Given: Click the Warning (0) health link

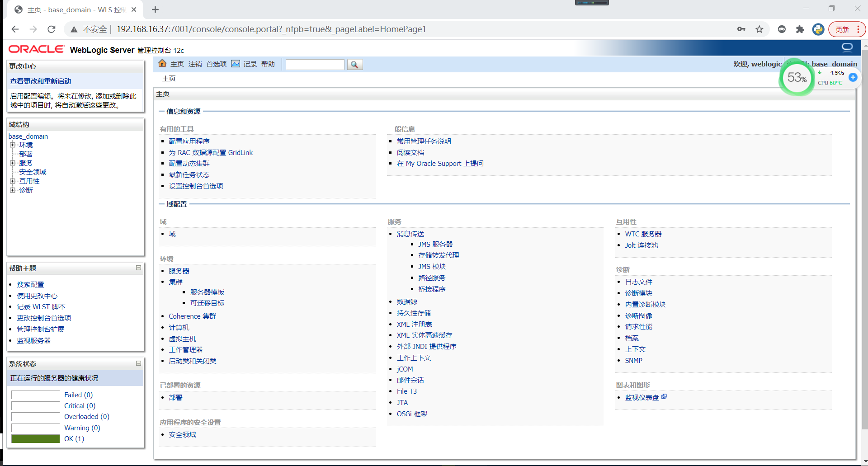Looking at the screenshot, I should (x=82, y=428).
